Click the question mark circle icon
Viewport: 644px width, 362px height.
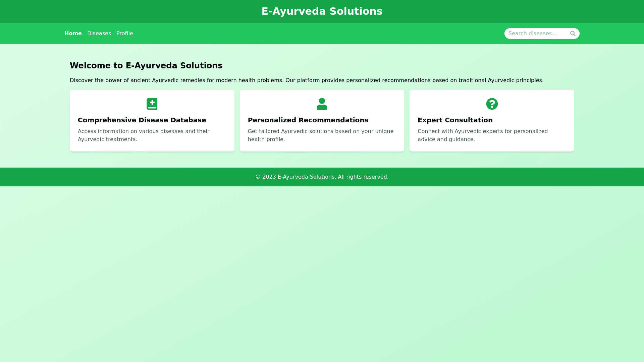[x=492, y=104]
